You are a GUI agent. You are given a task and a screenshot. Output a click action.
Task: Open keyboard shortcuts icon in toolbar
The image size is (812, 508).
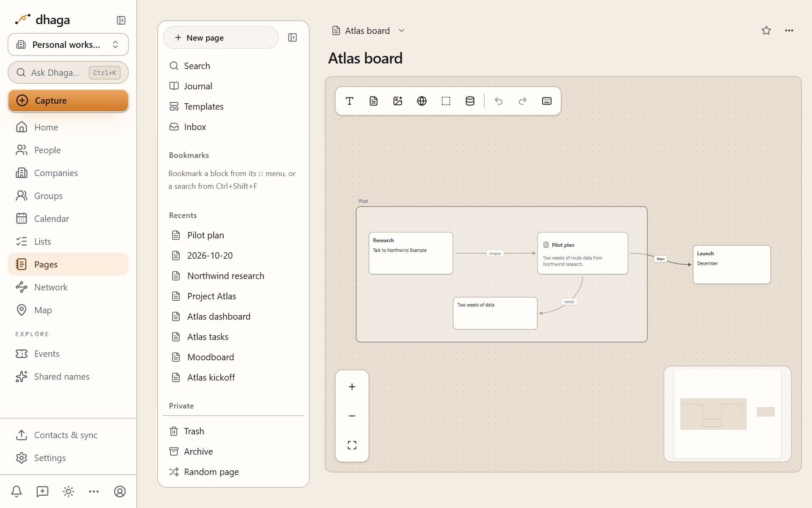pyautogui.click(x=547, y=101)
